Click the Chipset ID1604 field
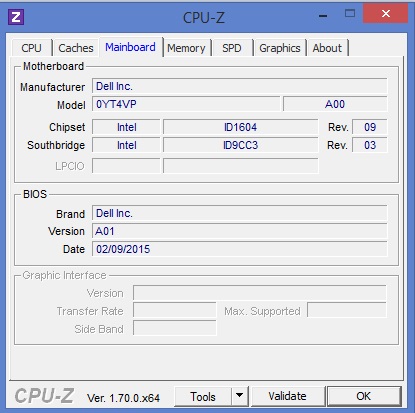 pos(240,127)
